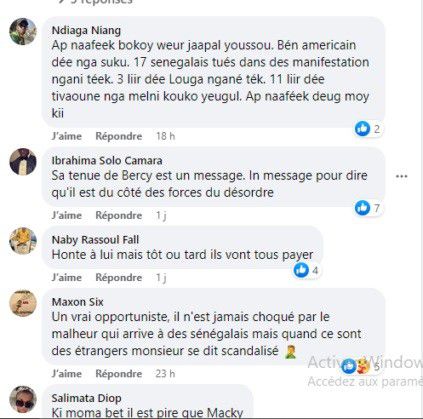The width and height of the screenshot is (423, 419).
Task: Open Salimata Diop's profile picture
Action: tap(23, 399)
